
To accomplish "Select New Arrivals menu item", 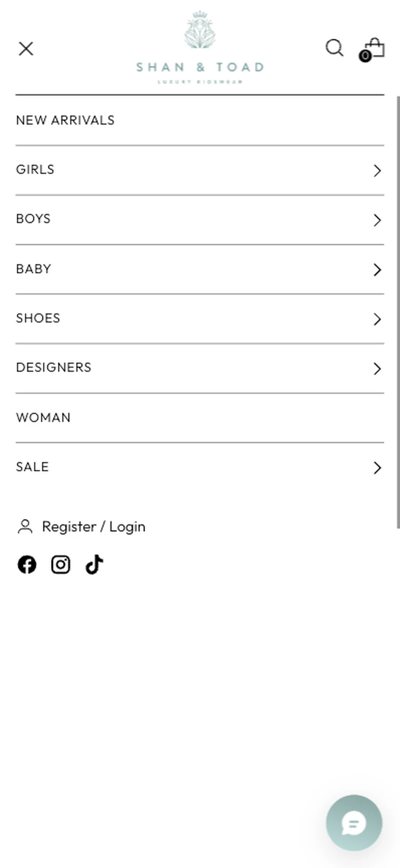I will 199,121.
